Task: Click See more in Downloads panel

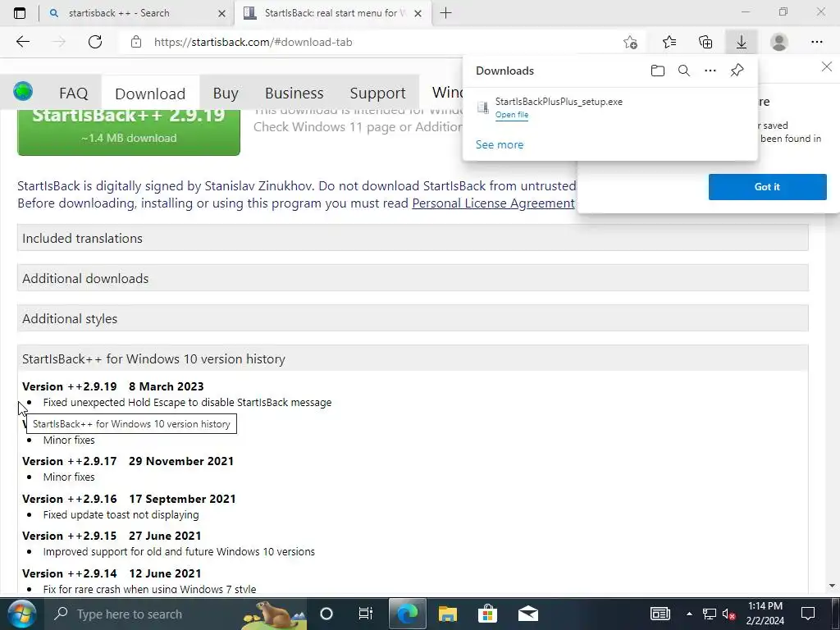Action: (500, 144)
